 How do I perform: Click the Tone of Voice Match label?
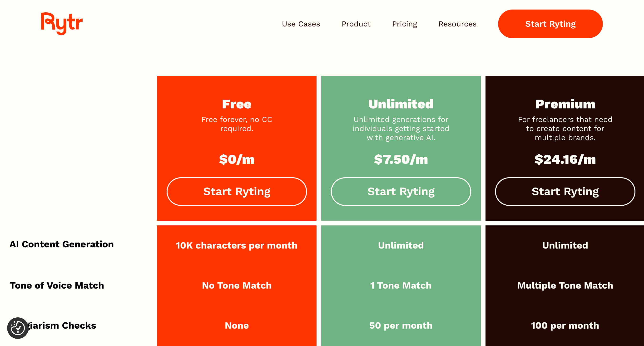(57, 285)
